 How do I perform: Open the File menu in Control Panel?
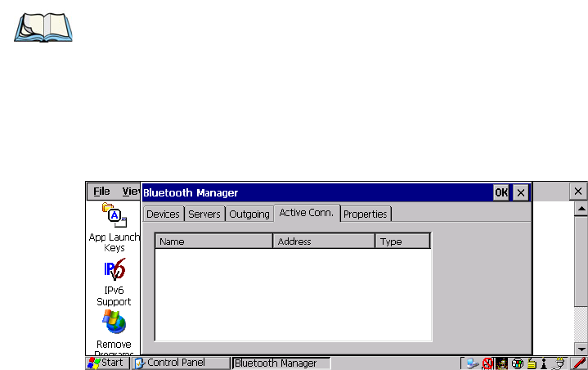[101, 192]
